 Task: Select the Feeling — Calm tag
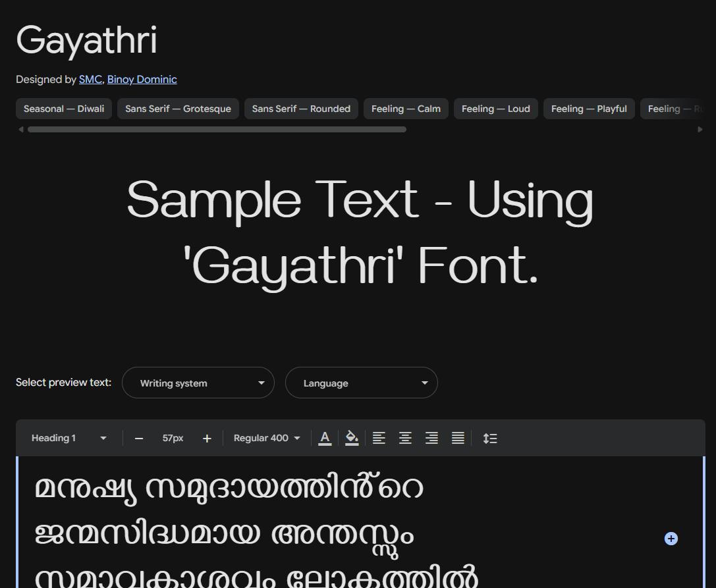click(406, 109)
